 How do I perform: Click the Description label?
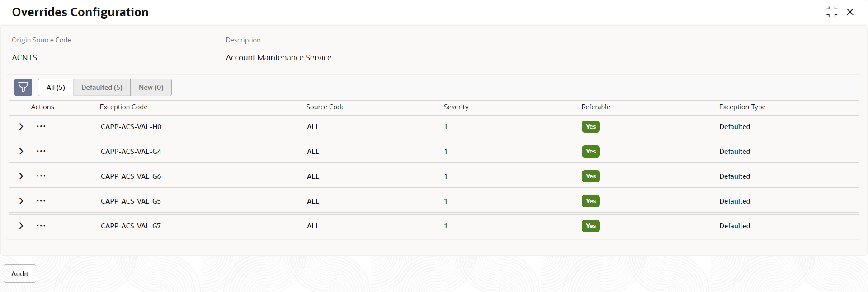[243, 40]
